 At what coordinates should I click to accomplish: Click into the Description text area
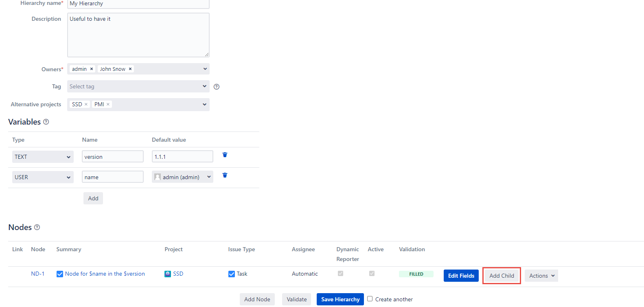138,35
